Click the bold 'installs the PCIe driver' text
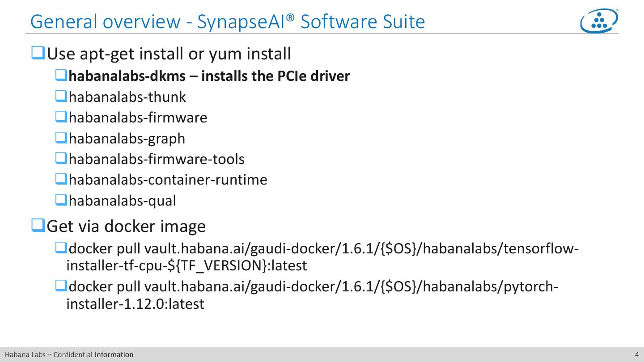 pos(275,76)
